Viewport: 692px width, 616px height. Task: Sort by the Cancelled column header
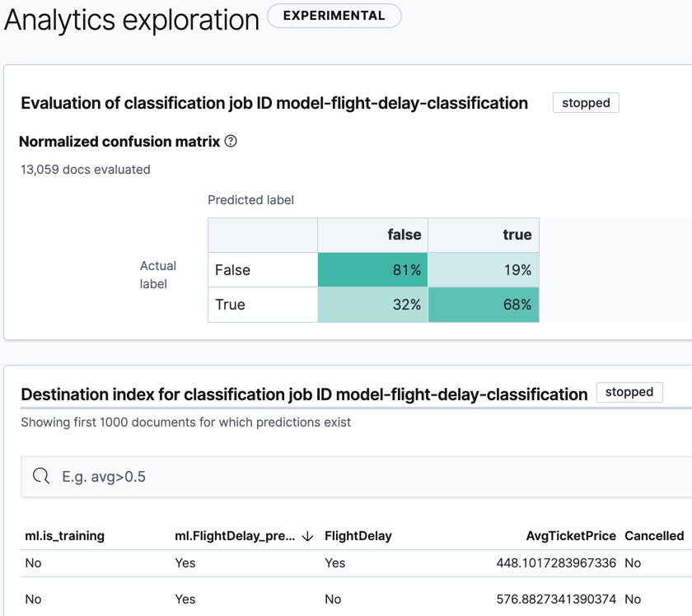(654, 536)
